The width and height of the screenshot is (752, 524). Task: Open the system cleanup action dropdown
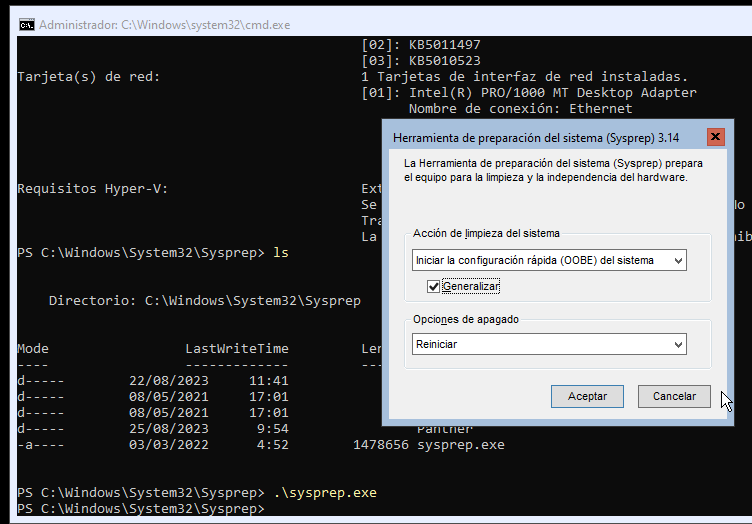[x=549, y=260]
